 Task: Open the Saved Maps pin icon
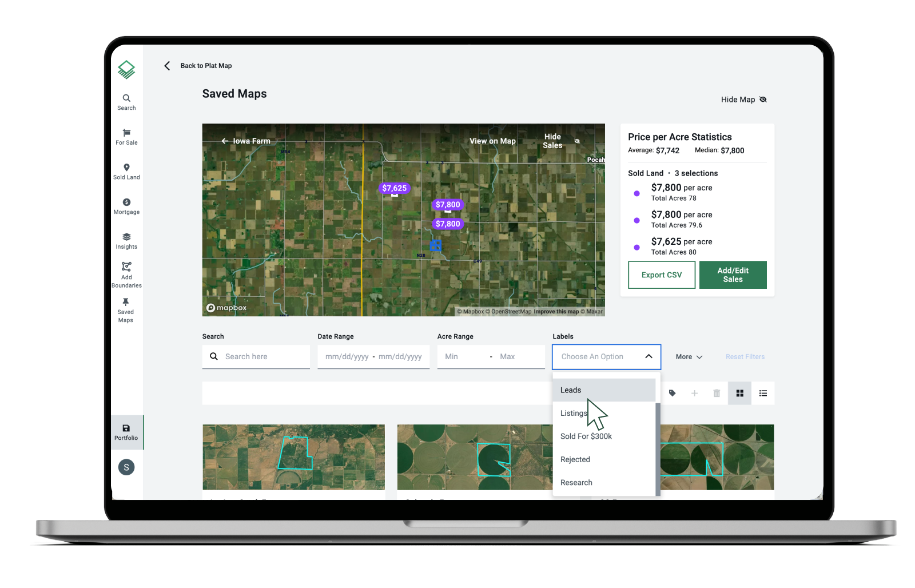[126, 301]
